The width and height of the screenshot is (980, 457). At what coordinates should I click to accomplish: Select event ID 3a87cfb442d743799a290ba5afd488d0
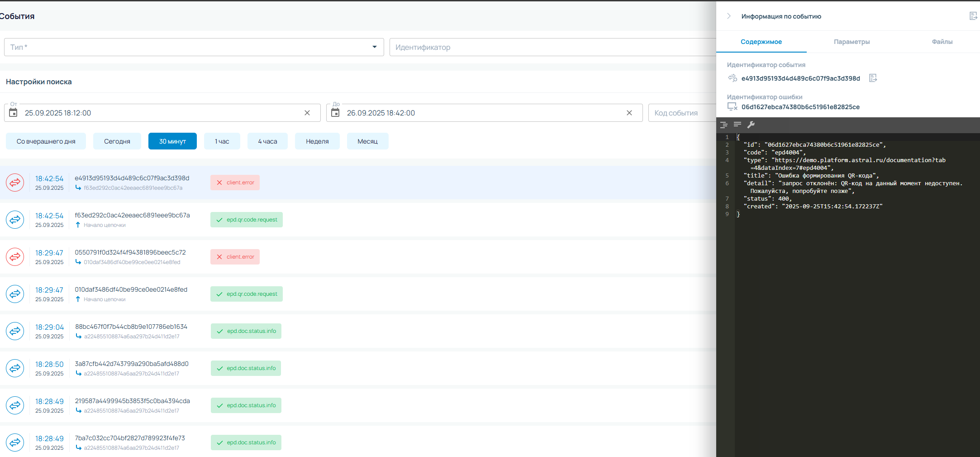point(132,364)
